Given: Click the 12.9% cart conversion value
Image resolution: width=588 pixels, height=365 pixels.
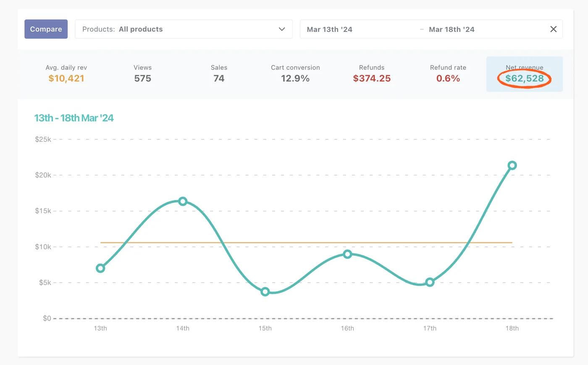Looking at the screenshot, I should click(x=295, y=78).
